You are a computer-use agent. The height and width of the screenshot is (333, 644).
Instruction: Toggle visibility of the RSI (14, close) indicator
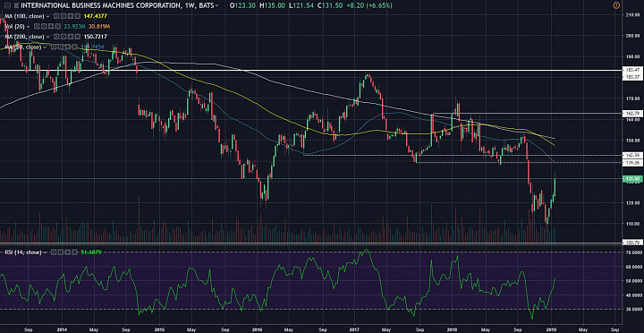coord(54,252)
